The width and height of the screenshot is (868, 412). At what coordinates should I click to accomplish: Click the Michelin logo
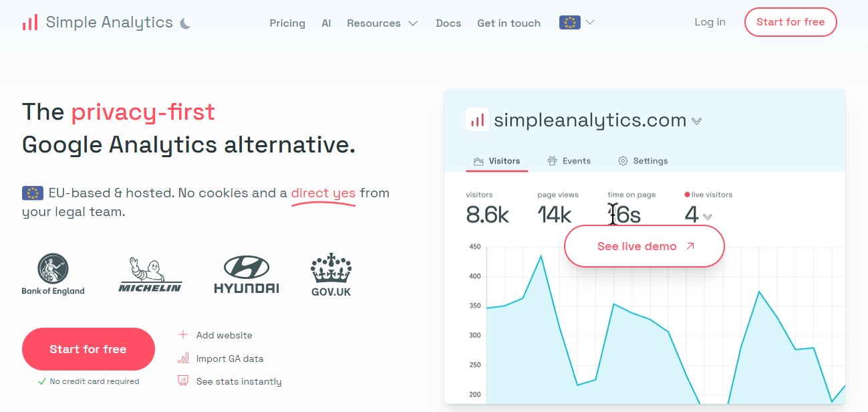tap(150, 274)
